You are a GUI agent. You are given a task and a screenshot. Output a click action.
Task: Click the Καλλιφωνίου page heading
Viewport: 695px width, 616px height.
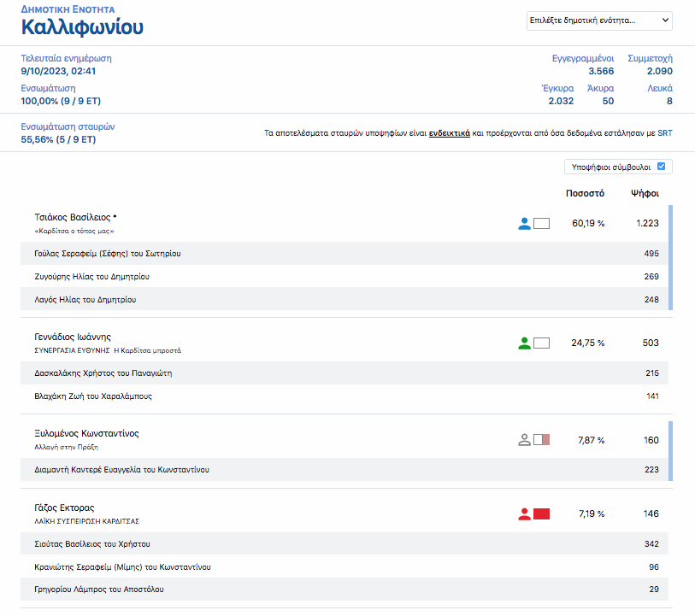(x=82, y=26)
